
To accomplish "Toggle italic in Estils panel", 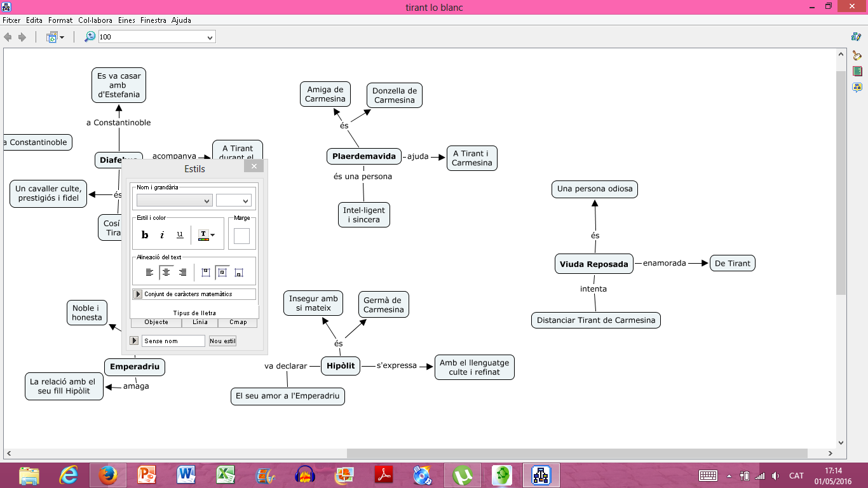I will coord(162,235).
